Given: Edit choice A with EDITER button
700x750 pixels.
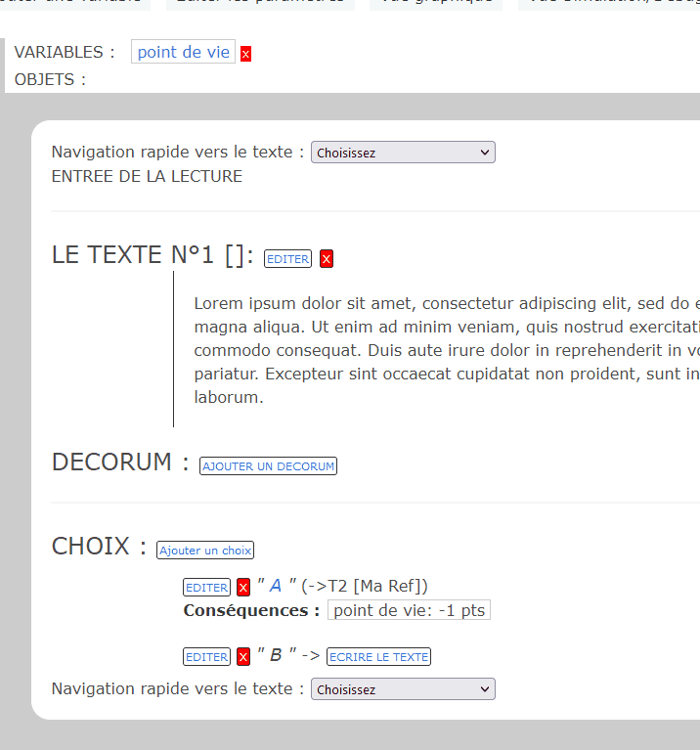Looking at the screenshot, I should (x=206, y=588).
